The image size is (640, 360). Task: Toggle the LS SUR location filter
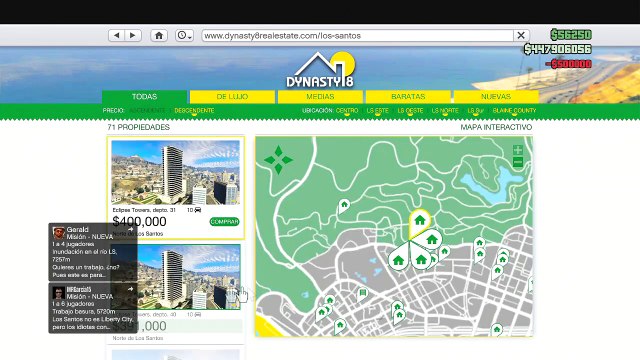476,111
